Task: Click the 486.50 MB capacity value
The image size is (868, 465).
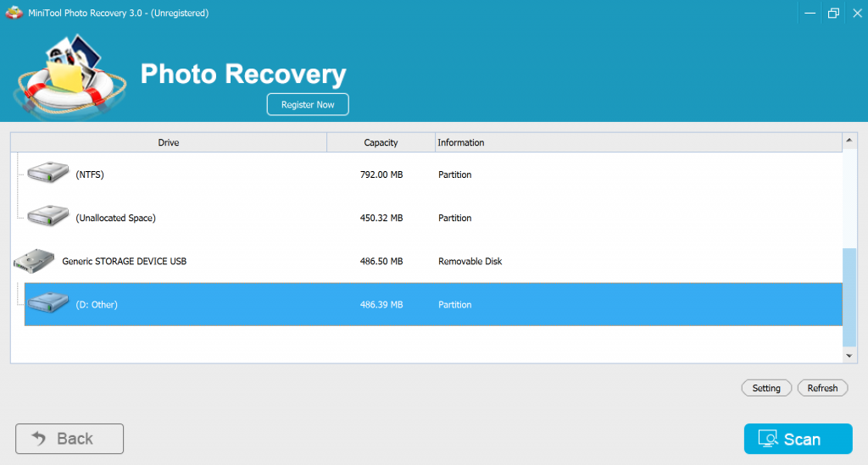Action: (x=381, y=262)
